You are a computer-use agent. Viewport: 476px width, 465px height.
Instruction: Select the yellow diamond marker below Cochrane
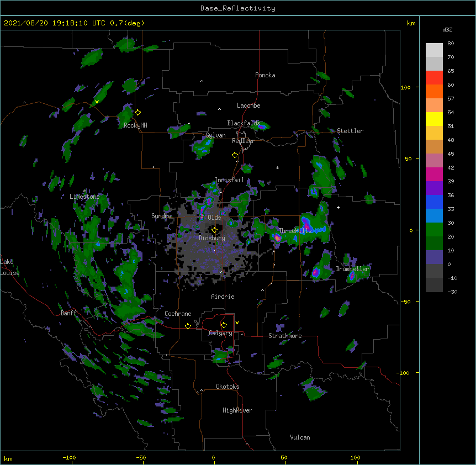[188, 326]
